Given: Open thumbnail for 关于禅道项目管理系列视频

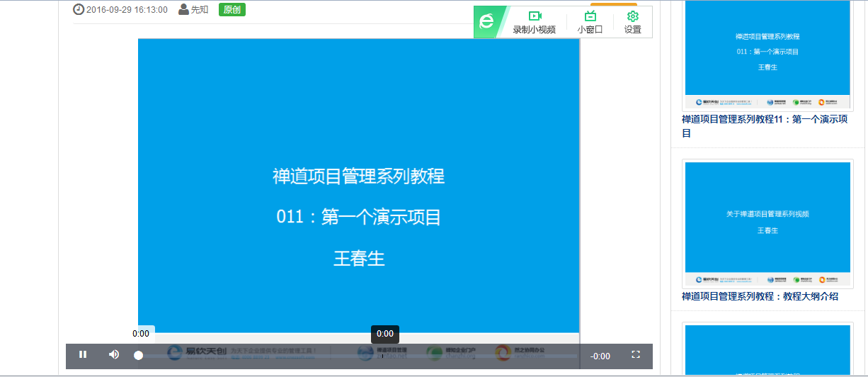Looking at the screenshot, I should click(x=767, y=223).
